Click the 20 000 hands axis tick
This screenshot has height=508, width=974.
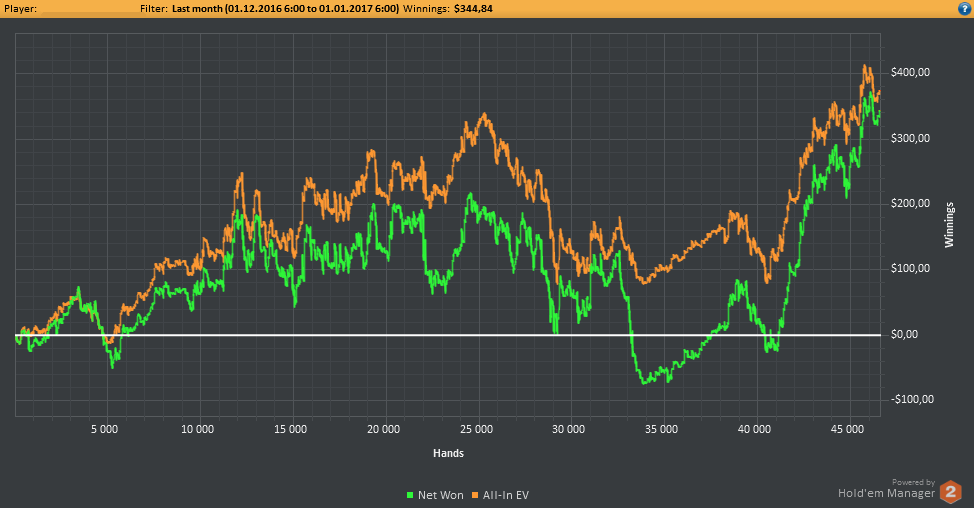383,429
